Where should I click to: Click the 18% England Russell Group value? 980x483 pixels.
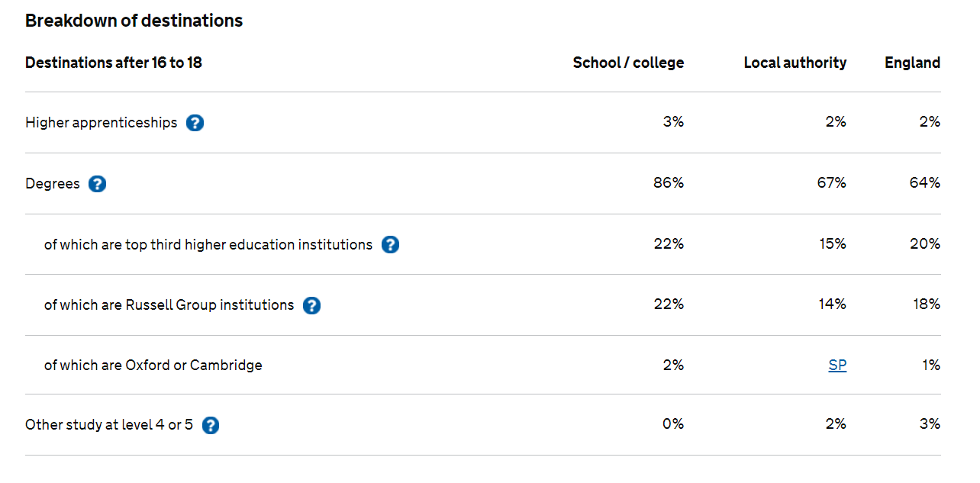point(927,304)
